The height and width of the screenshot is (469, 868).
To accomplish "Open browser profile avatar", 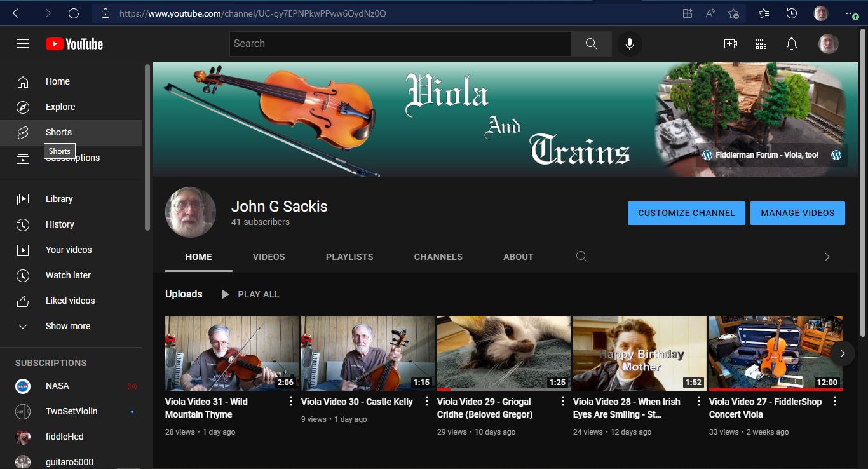I will tap(821, 13).
